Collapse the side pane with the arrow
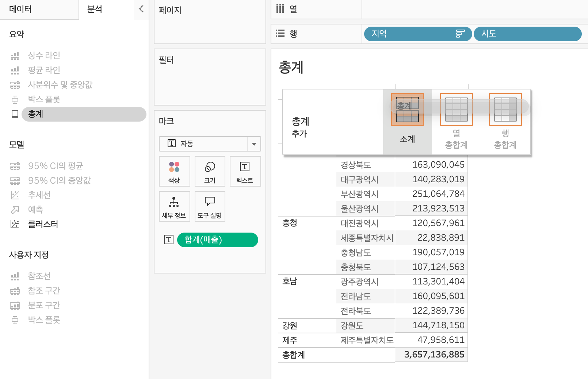Screen dimensions: 588x379 141,9
